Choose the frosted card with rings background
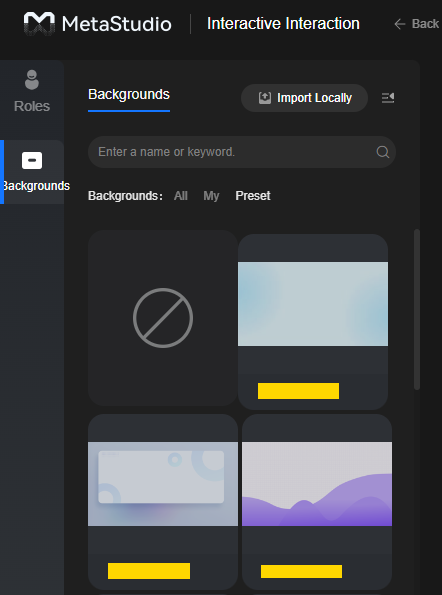The image size is (442, 595). pyautogui.click(x=163, y=484)
